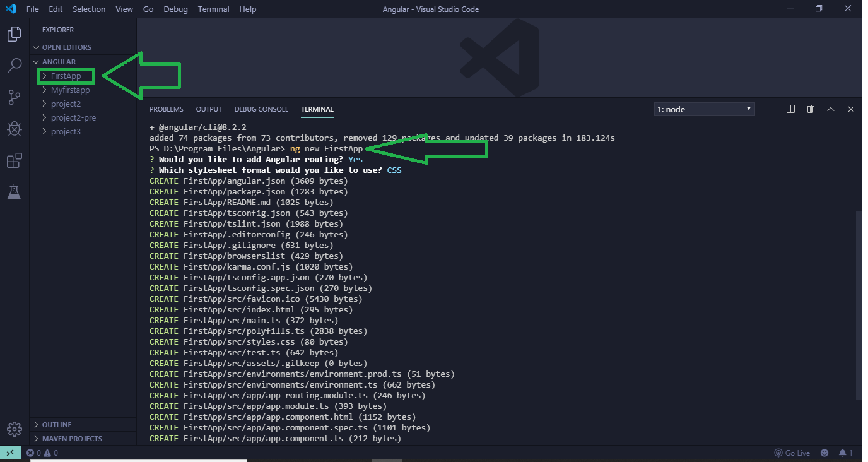Screen dimensions: 868x462
Task: Switch to the DEBUG CONSOLE tab
Action: pos(261,109)
